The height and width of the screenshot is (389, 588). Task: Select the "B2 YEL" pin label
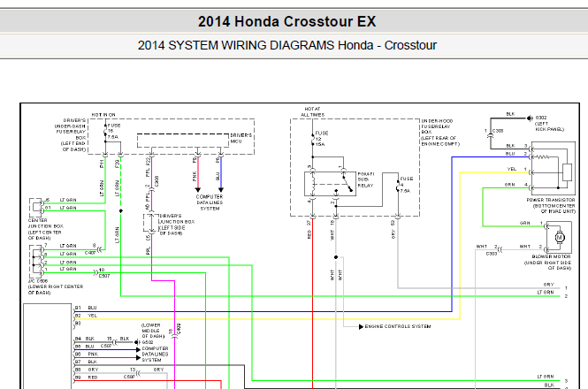click(86, 316)
